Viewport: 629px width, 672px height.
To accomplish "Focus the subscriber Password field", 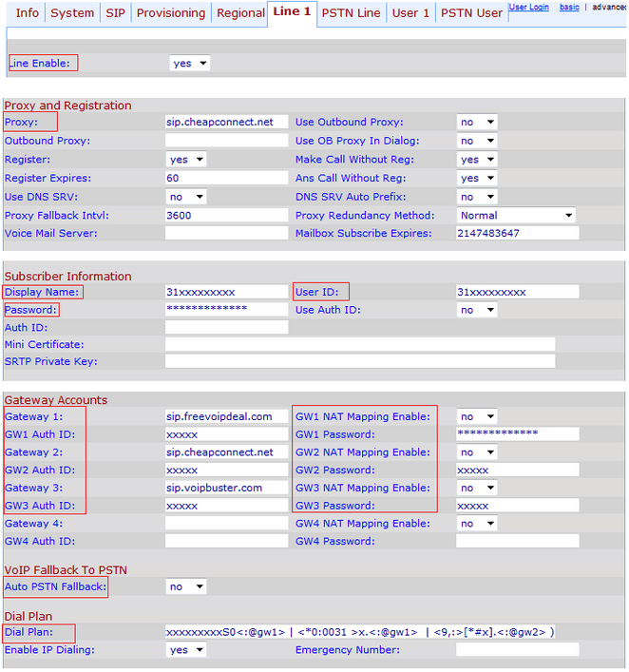I will point(227,310).
